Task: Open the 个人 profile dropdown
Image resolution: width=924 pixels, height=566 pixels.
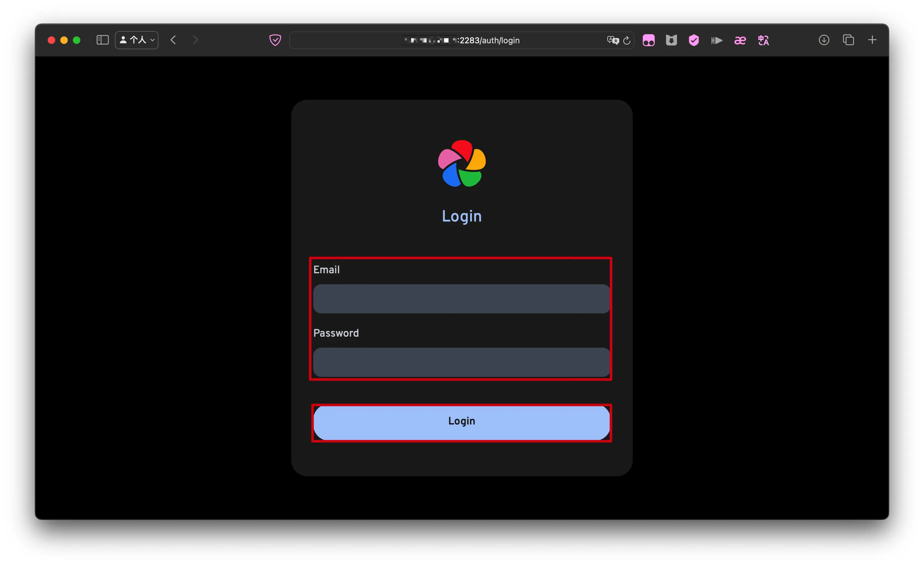Action: 137,40
